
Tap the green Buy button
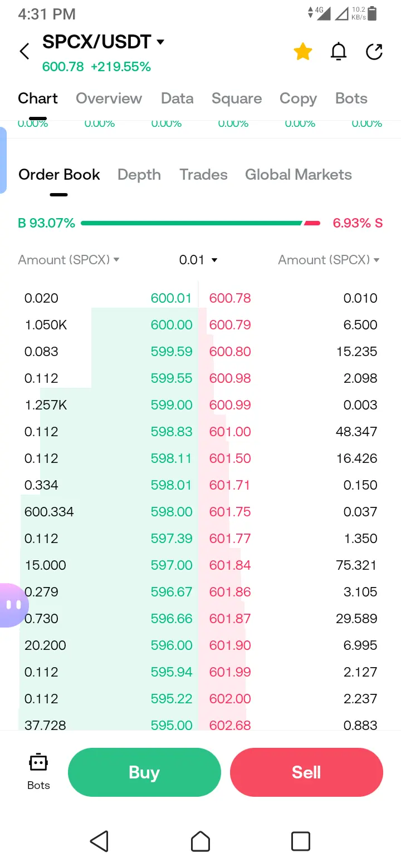point(144,772)
